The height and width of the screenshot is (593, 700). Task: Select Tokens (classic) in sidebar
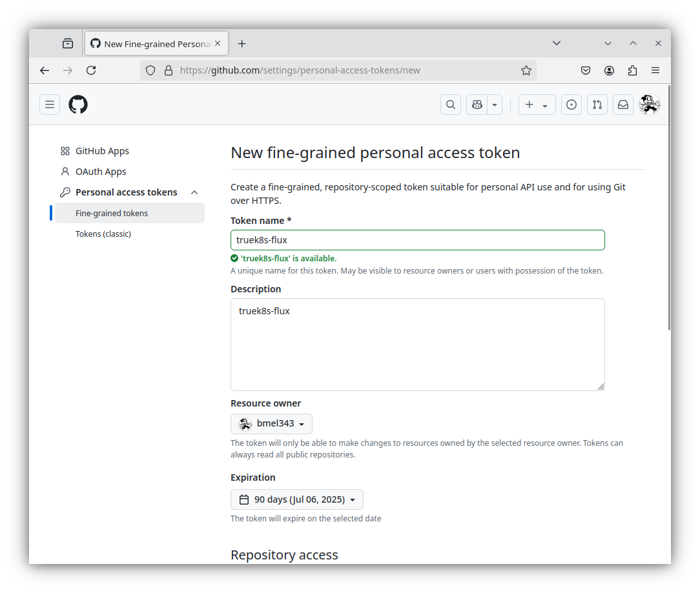[103, 234]
